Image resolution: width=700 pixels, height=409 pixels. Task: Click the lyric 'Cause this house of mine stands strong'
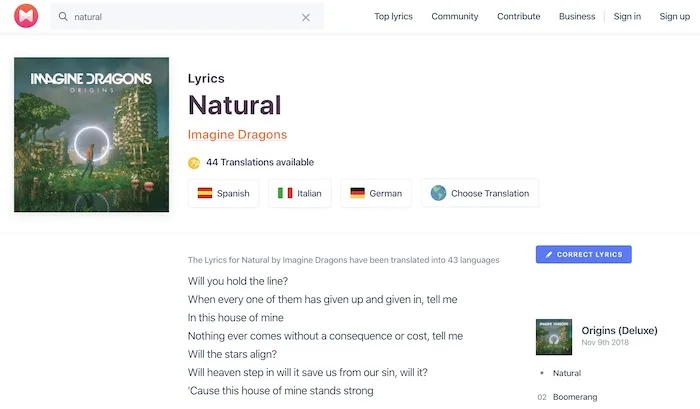click(281, 391)
